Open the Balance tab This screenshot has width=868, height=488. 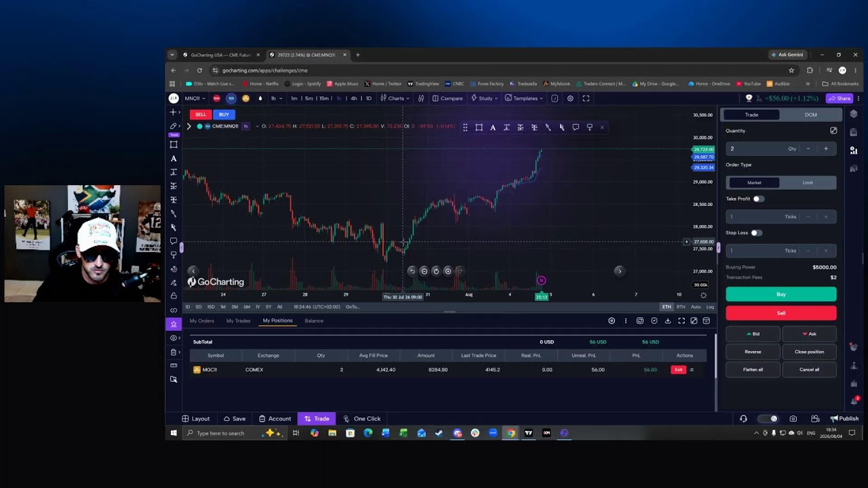(x=314, y=321)
